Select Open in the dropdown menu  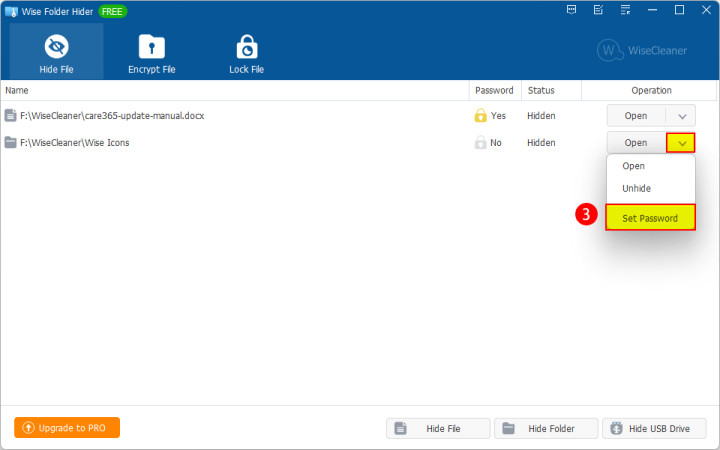tap(634, 166)
